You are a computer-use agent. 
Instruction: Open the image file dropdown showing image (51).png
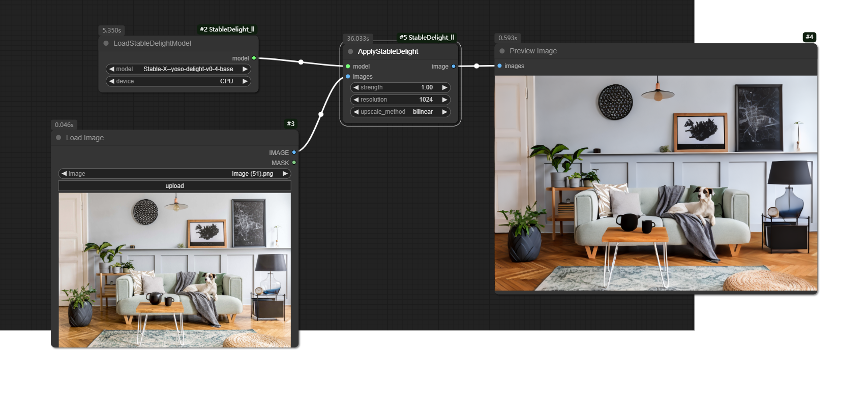click(175, 174)
